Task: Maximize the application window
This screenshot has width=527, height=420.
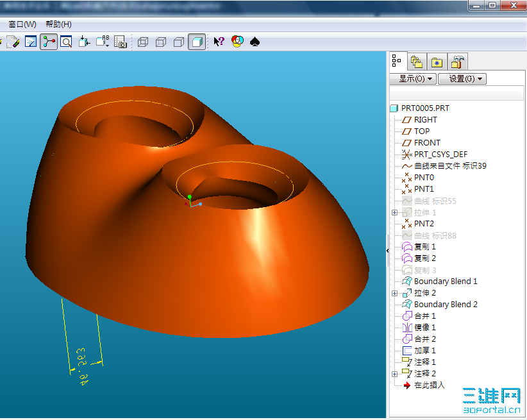Action: (492, 5)
